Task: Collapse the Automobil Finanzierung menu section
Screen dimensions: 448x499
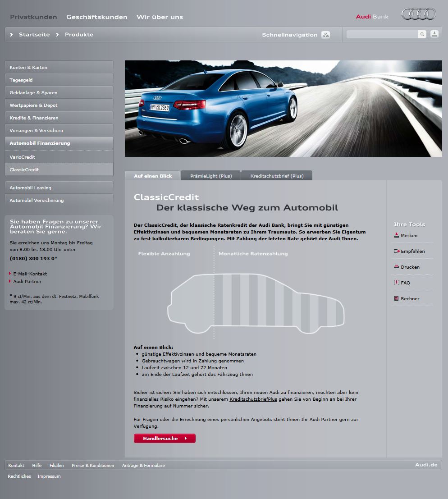Action: pos(59,143)
